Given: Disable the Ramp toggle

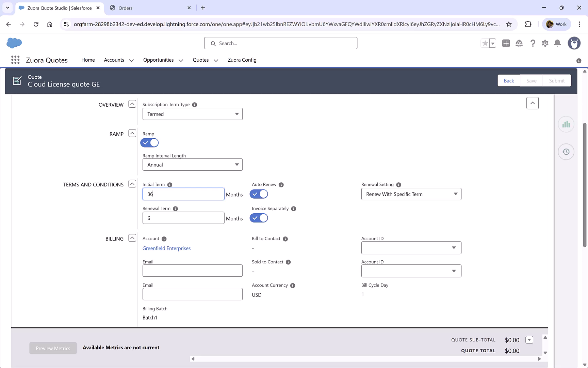Looking at the screenshot, I should 149,142.
